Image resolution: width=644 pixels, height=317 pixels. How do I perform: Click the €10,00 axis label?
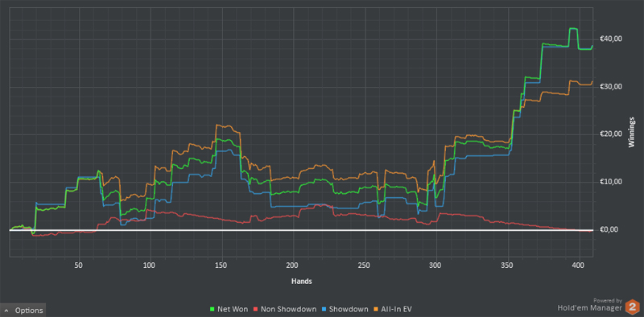612,182
